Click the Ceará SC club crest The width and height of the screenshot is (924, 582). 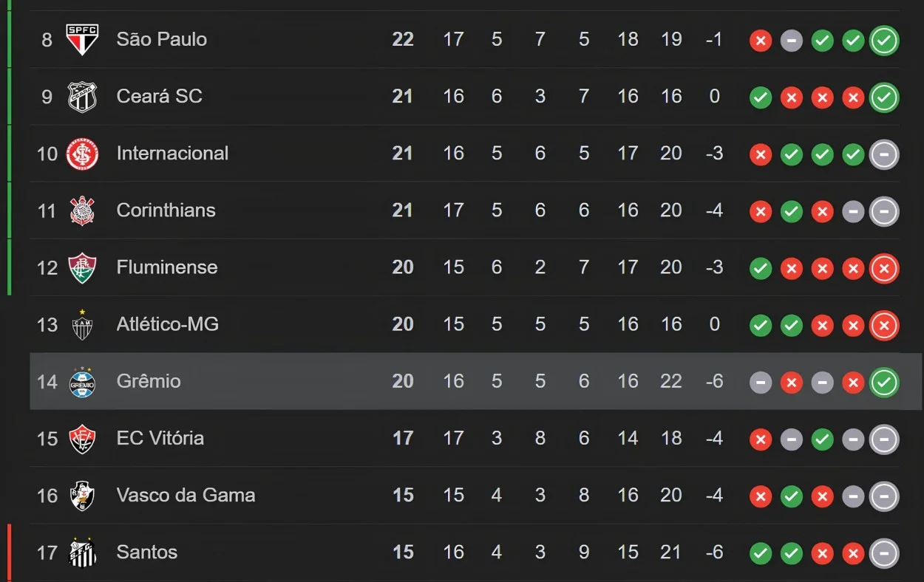[x=82, y=97]
